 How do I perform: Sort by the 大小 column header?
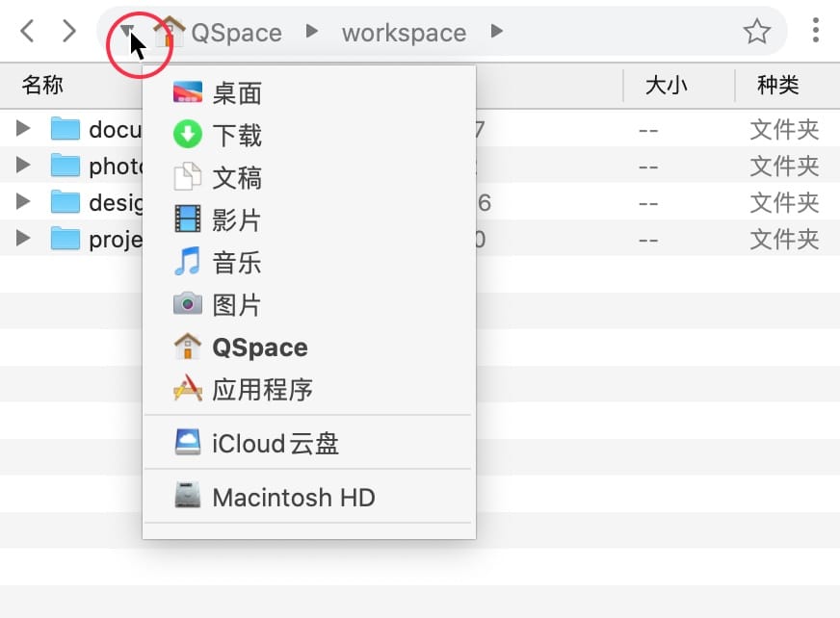(666, 86)
